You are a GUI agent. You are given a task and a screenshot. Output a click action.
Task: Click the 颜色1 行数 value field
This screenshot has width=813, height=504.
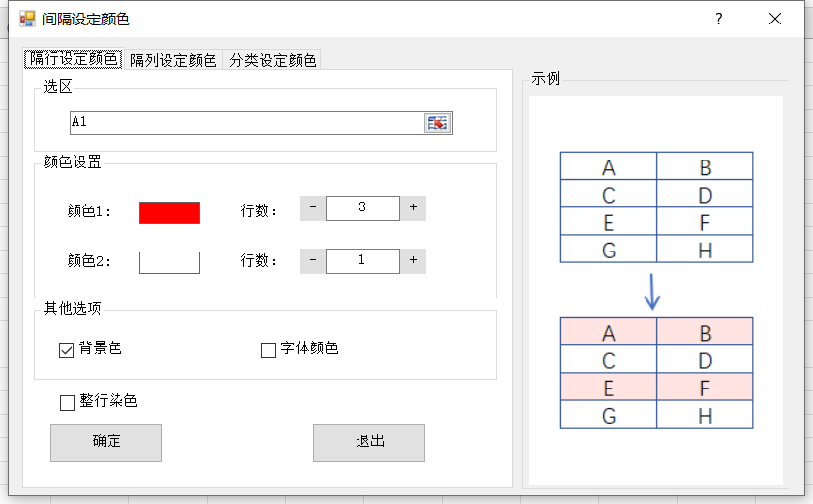pos(362,207)
